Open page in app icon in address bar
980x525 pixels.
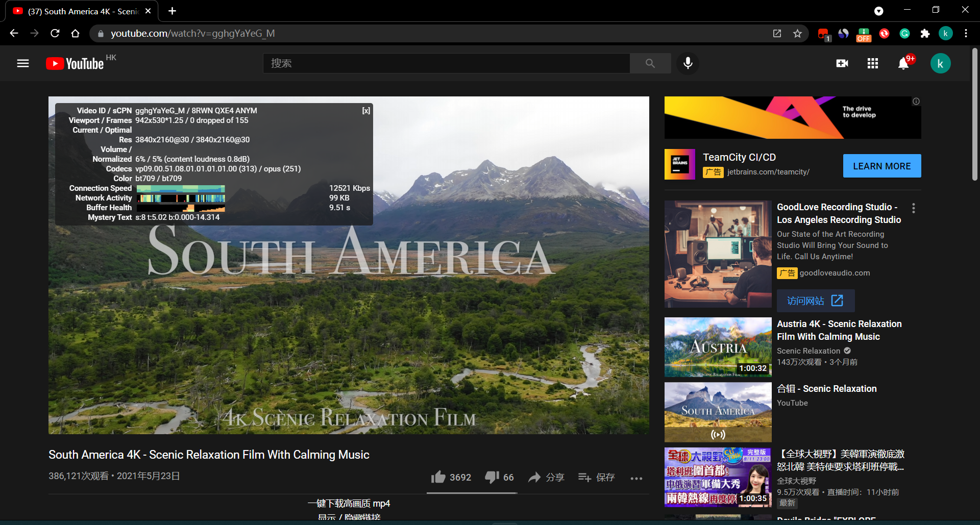(x=777, y=33)
